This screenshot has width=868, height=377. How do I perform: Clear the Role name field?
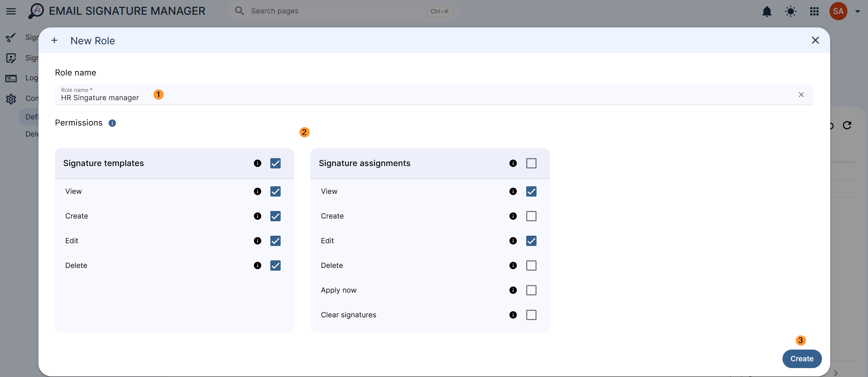pyautogui.click(x=801, y=95)
